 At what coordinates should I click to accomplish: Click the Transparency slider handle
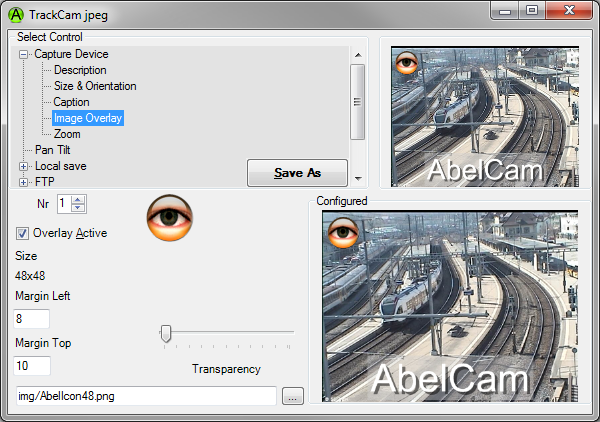166,333
